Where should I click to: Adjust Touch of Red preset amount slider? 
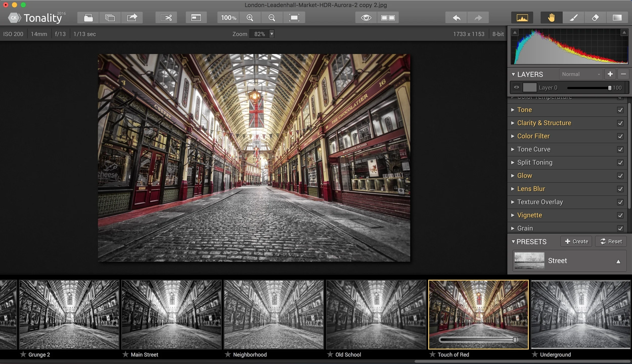coord(478,339)
